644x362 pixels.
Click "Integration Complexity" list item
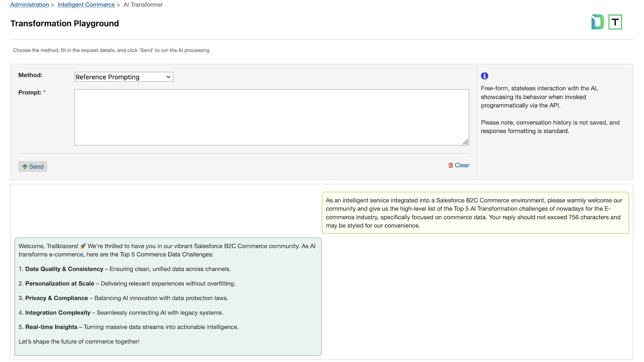coord(121,313)
